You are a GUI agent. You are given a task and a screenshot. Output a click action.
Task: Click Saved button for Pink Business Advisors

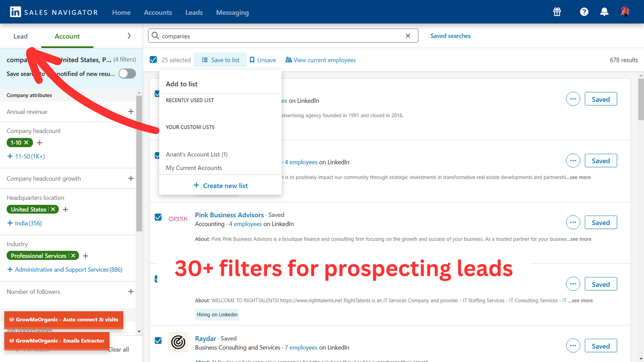(x=601, y=222)
